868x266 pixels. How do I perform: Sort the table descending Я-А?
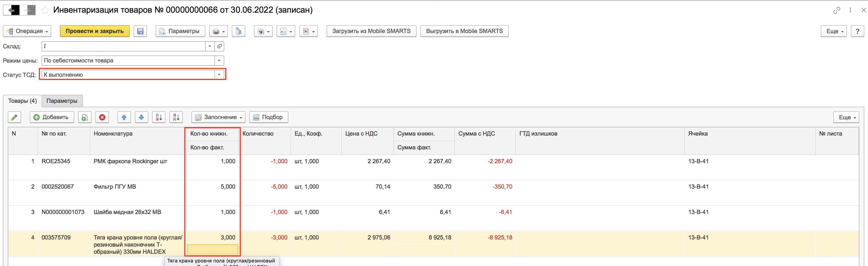[176, 117]
